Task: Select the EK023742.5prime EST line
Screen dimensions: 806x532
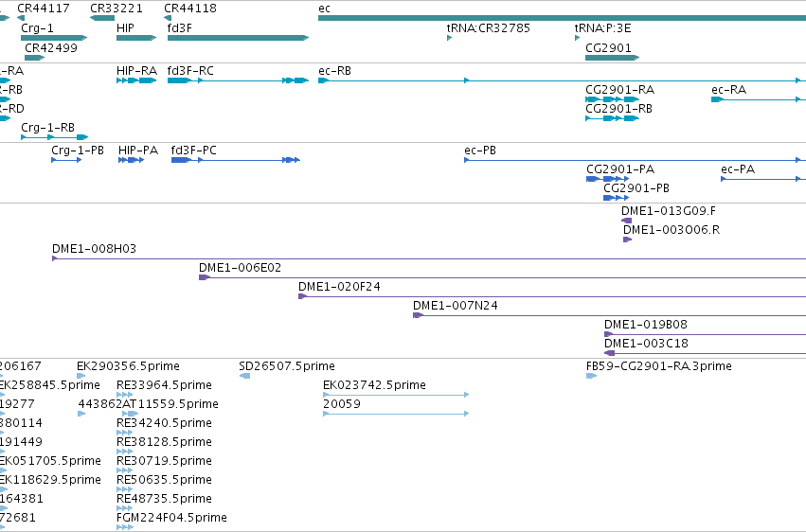Action: (396, 395)
